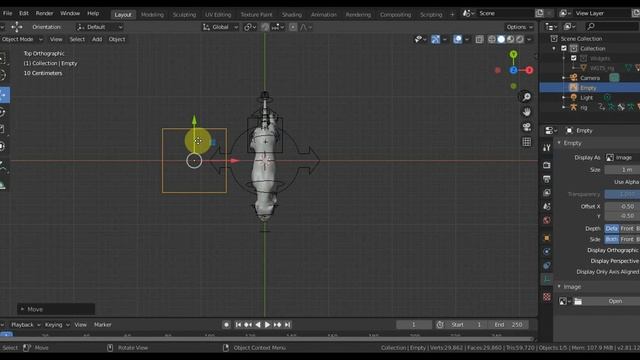The width and height of the screenshot is (640, 360).
Task: Toggle camera view with the camera icon
Action: 527,127
